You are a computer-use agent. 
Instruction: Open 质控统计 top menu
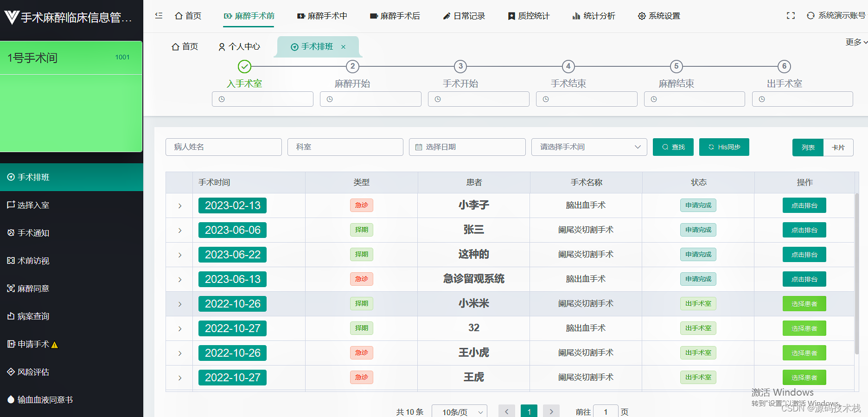pyautogui.click(x=529, y=16)
